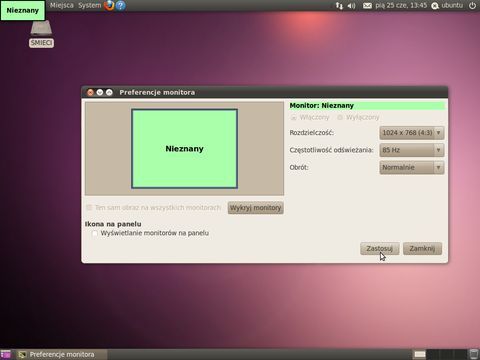Image resolution: width=480 pixels, height=360 pixels.
Task: Click the Zastosuj button
Action: tap(379, 249)
